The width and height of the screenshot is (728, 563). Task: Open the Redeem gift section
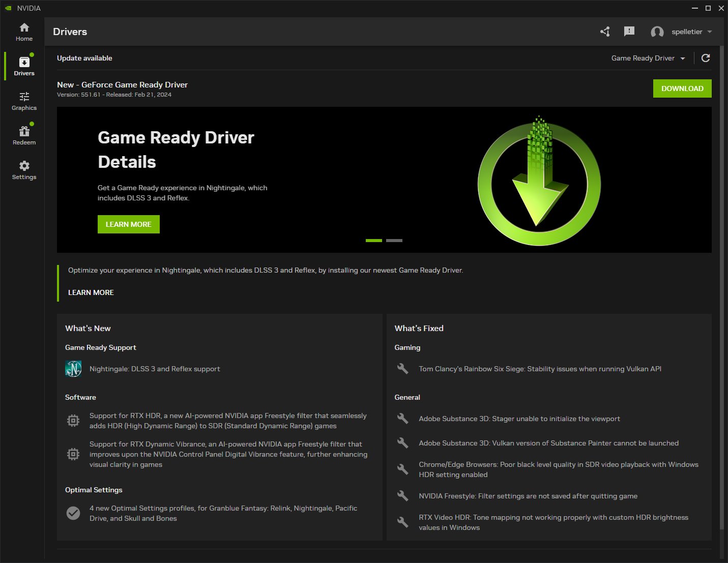coord(24,135)
